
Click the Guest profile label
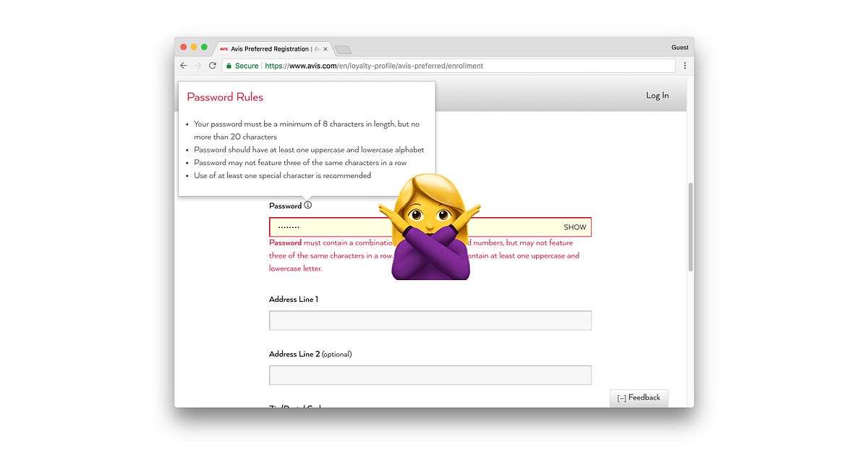[x=680, y=48]
